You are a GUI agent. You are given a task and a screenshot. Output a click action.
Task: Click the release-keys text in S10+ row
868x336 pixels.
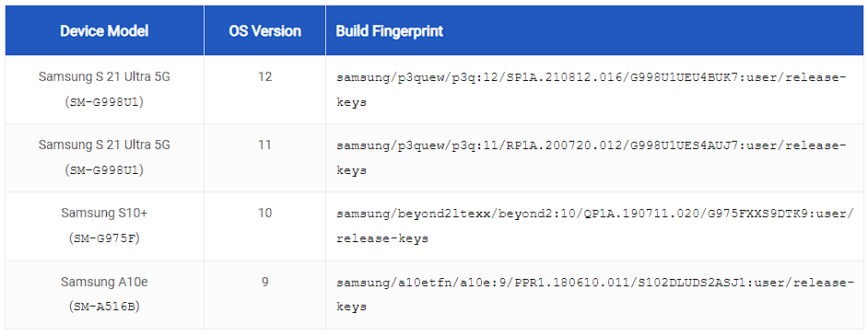click(x=382, y=238)
